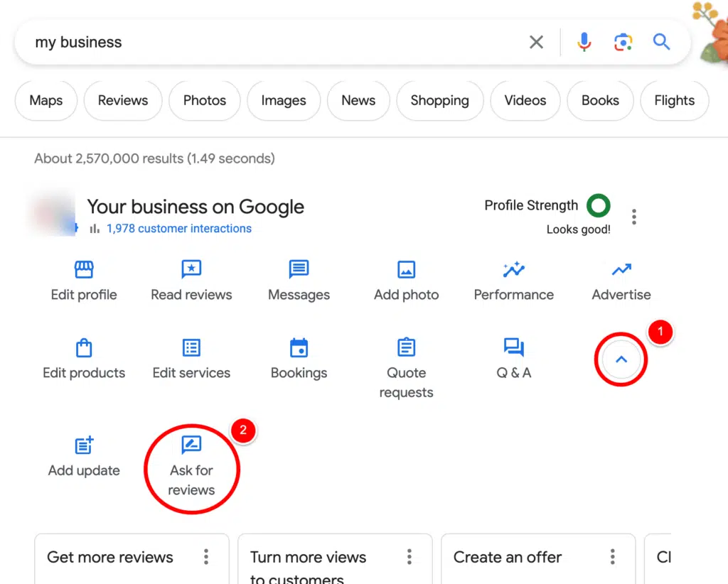The image size is (728, 584).
Task: Click About 2,570,000 results text
Action: [x=154, y=158]
